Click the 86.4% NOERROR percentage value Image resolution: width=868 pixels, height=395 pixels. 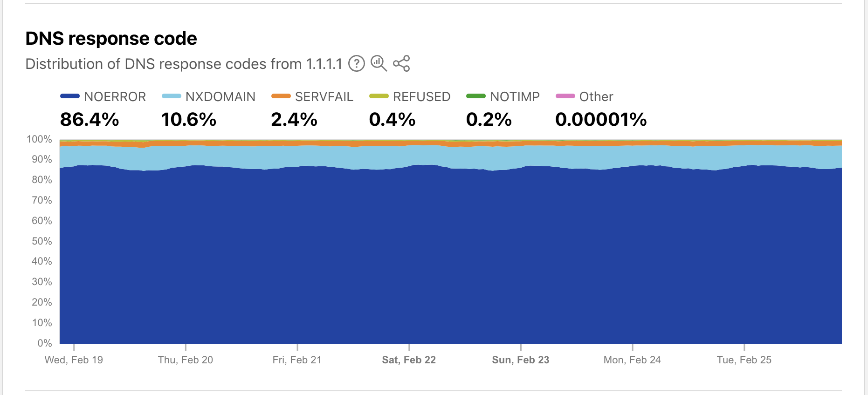click(x=90, y=119)
